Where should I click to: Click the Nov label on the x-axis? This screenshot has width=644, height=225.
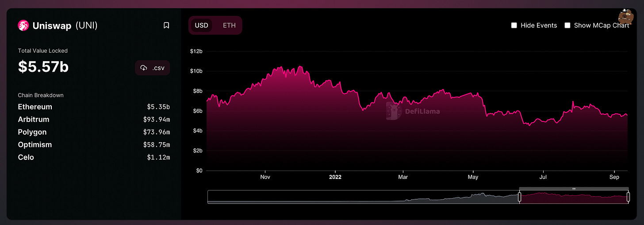(265, 177)
